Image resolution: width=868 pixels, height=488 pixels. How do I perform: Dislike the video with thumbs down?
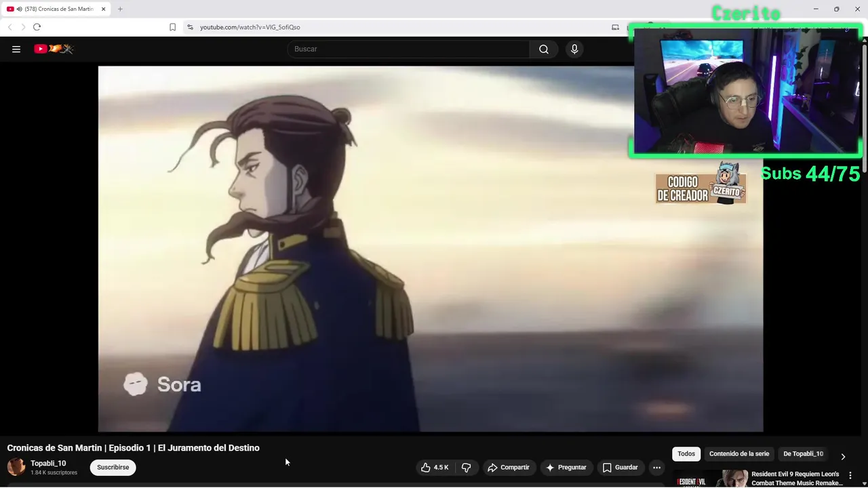tap(466, 468)
